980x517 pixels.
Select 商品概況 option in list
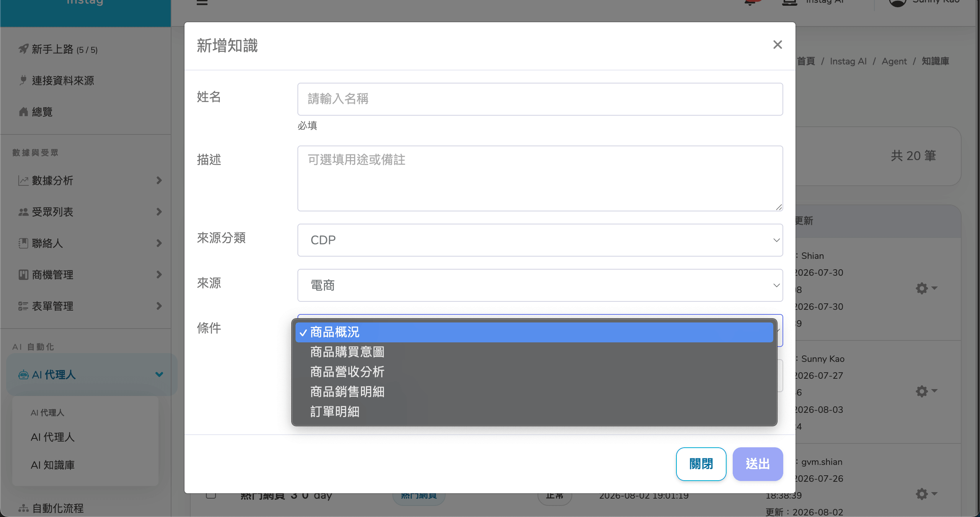click(534, 332)
